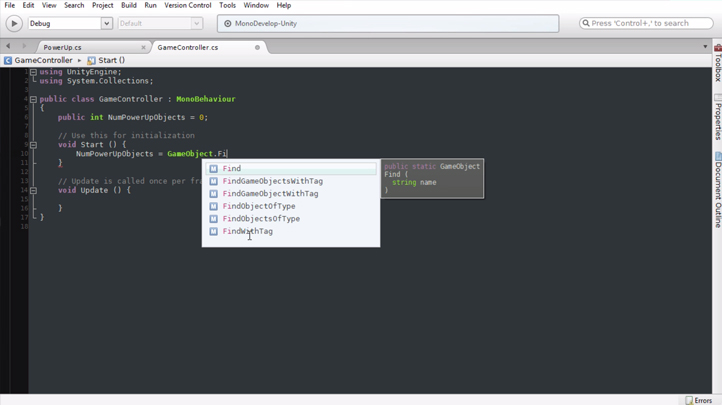Collapse the Update method fold marker

(x=34, y=190)
